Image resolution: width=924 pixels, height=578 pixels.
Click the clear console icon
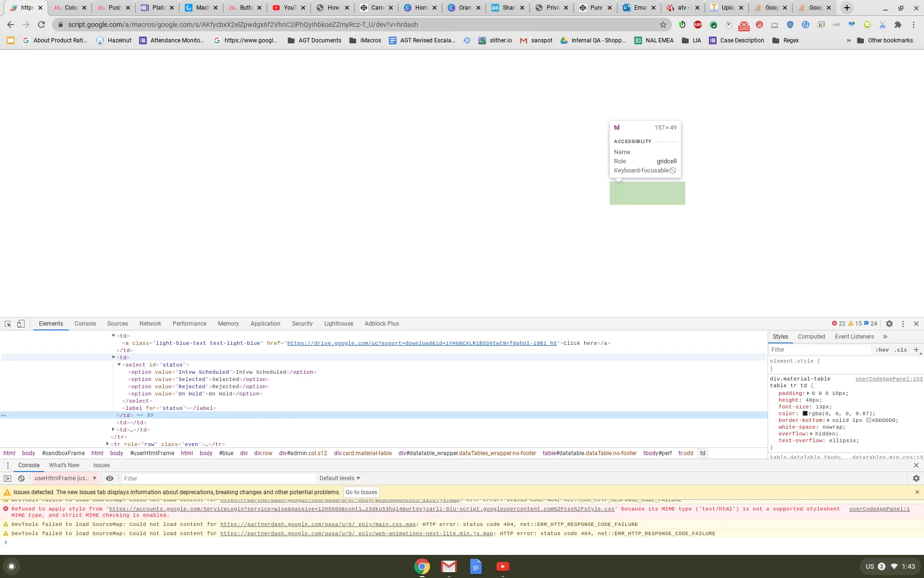tap(21, 478)
